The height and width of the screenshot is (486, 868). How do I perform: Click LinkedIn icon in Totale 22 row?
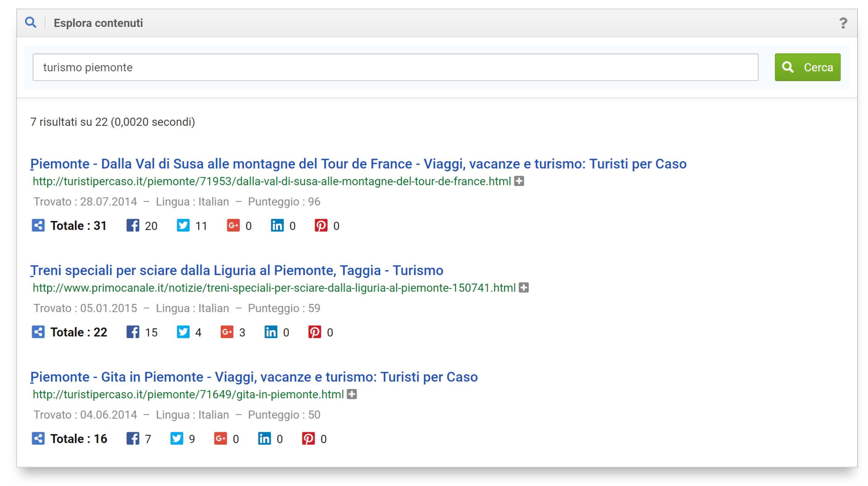point(270,332)
